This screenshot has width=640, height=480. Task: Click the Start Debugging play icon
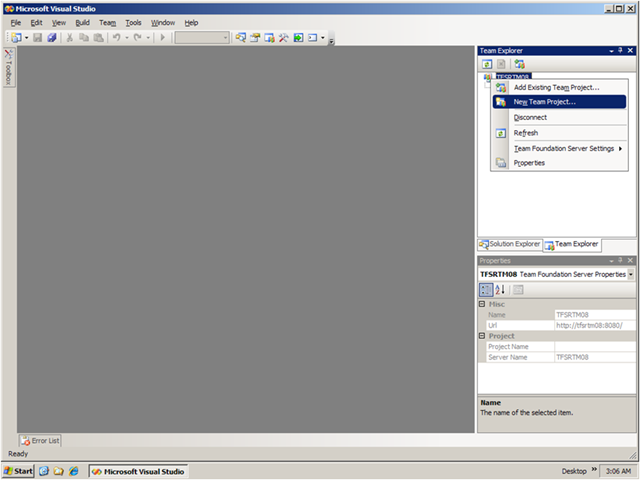coord(162,38)
